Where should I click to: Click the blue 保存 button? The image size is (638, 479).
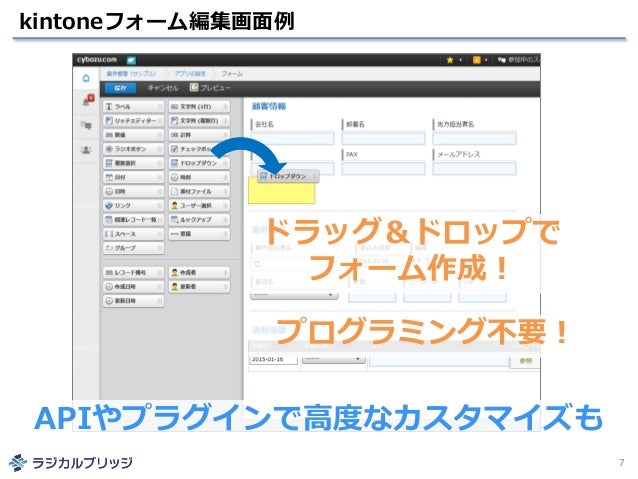(x=120, y=88)
